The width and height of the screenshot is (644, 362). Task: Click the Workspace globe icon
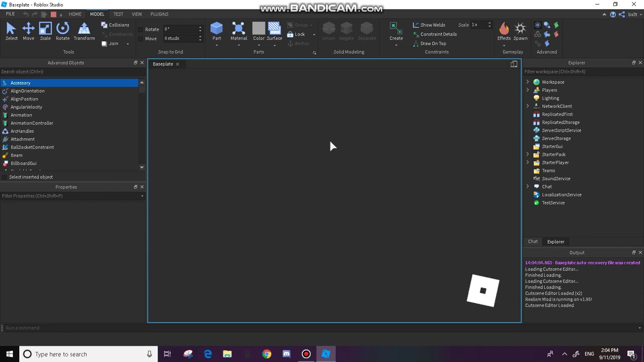click(536, 82)
